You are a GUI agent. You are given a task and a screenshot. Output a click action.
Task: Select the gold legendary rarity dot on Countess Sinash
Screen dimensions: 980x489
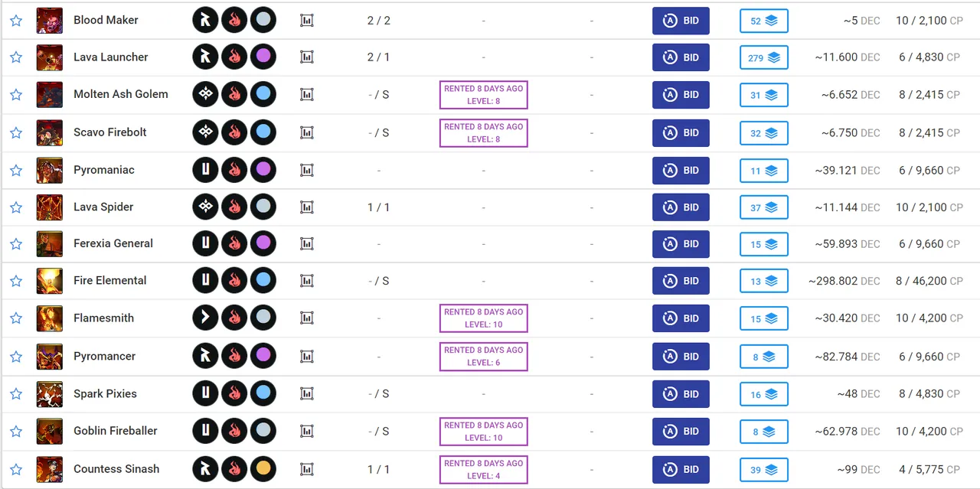point(263,469)
